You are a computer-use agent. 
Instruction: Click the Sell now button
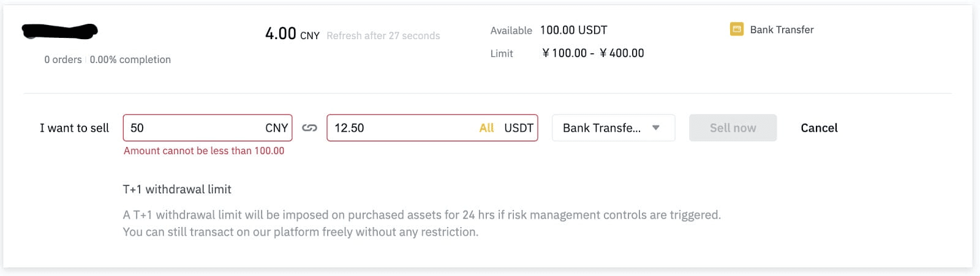click(x=733, y=128)
